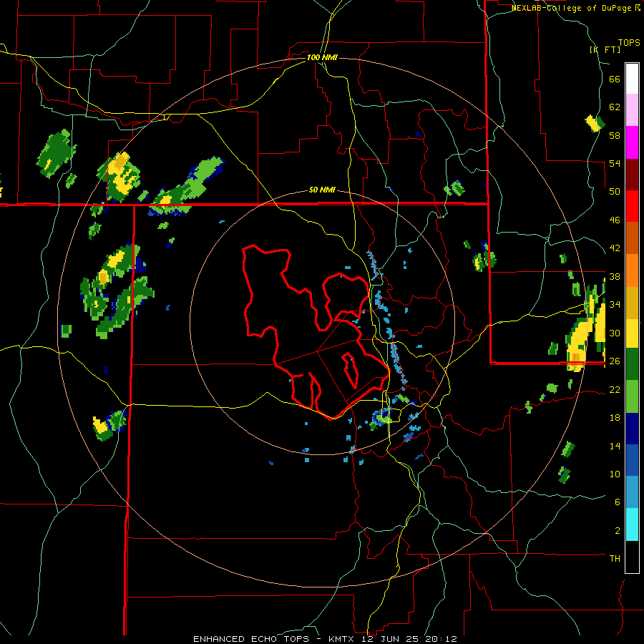Click the "46" scale label
Image resolution: width=644 pixels, height=644 pixels.
(x=615, y=220)
